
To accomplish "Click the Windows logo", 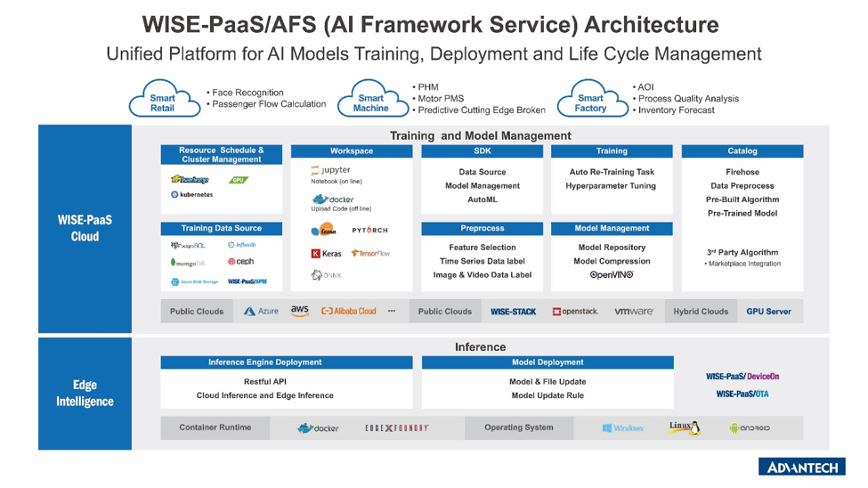I will click(623, 428).
